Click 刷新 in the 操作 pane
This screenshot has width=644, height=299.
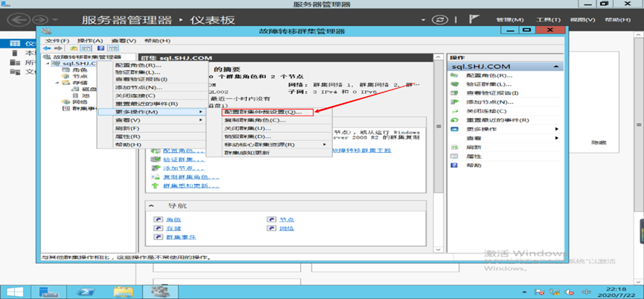click(474, 147)
